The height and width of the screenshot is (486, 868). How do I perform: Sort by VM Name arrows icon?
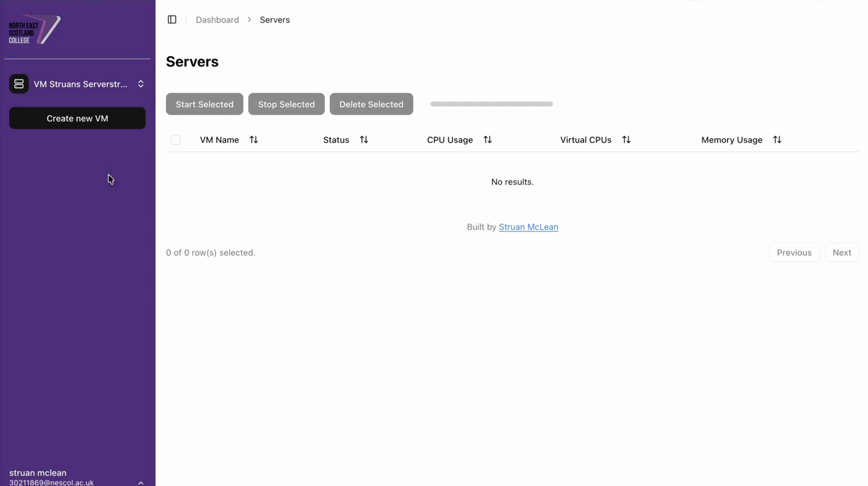pyautogui.click(x=254, y=140)
